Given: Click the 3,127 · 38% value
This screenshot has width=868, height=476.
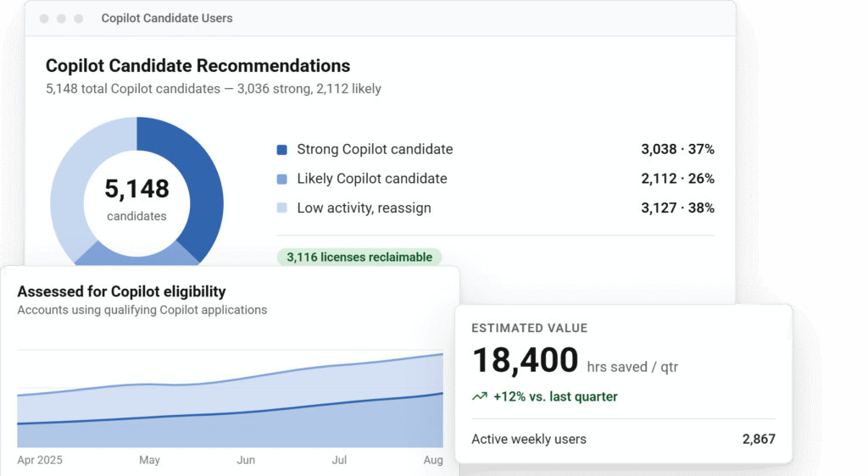Looking at the screenshot, I should [677, 208].
